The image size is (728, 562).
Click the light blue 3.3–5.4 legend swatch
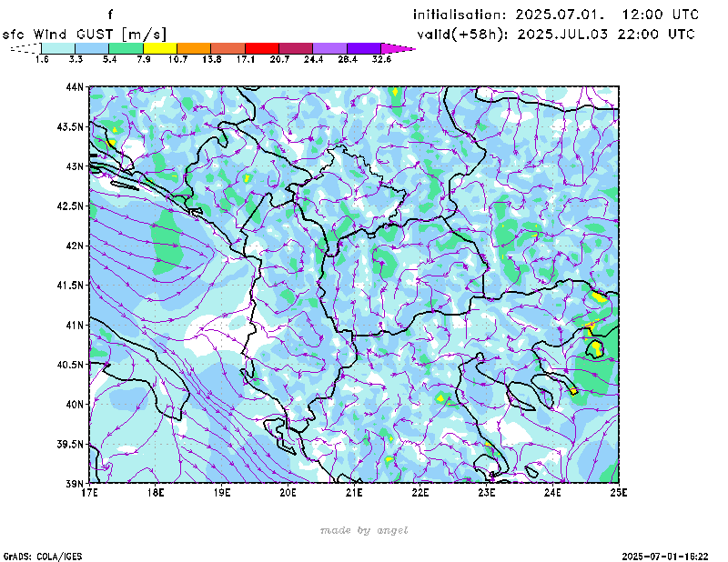[x=92, y=48]
